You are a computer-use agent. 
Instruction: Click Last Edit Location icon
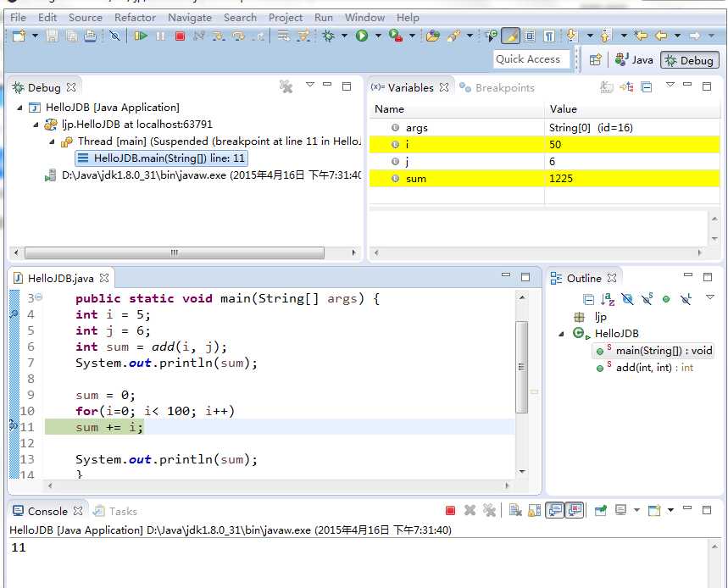(x=642, y=36)
